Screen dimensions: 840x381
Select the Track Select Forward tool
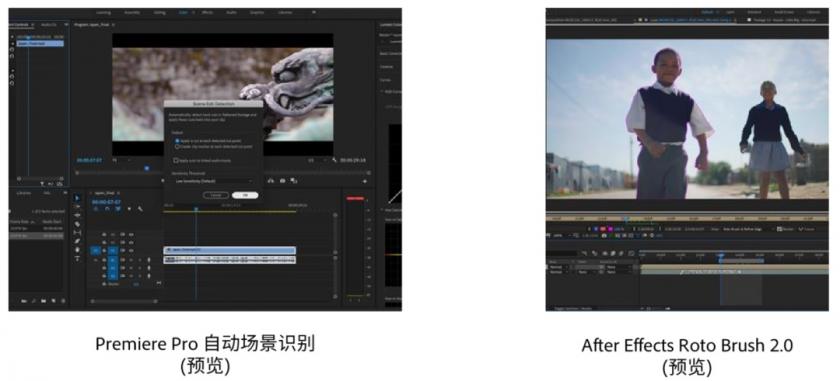pos(78,206)
